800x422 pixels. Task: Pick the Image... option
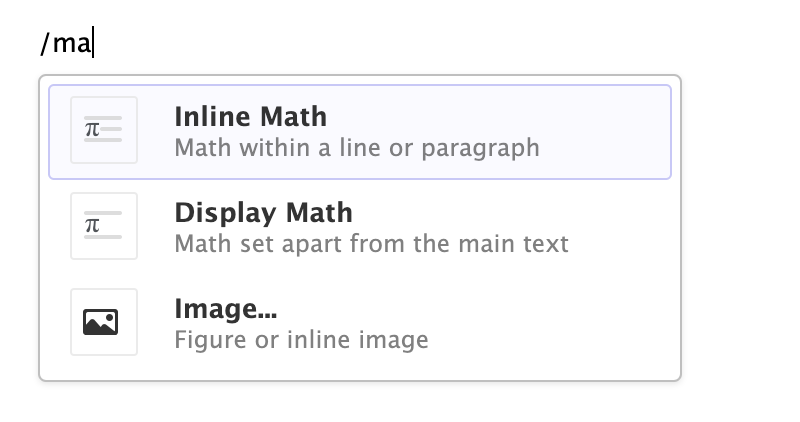click(x=225, y=308)
